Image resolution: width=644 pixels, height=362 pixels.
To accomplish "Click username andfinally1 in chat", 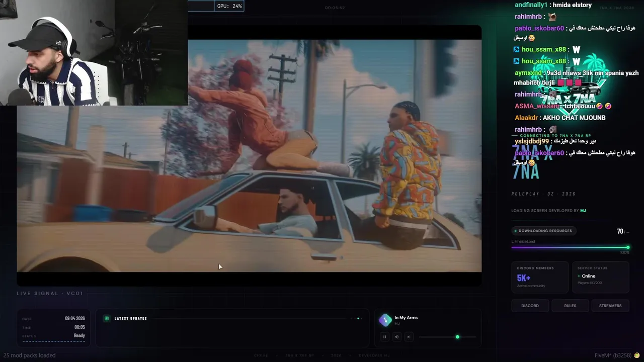I will pos(531,5).
